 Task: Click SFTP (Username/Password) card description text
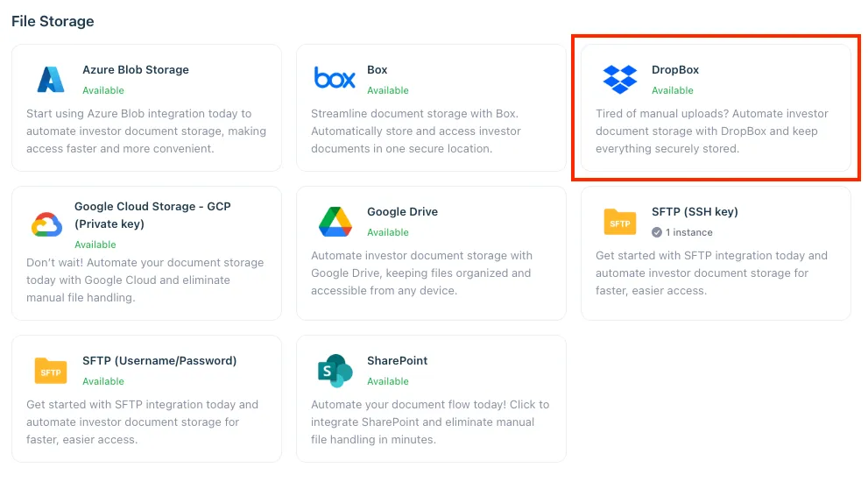click(142, 422)
